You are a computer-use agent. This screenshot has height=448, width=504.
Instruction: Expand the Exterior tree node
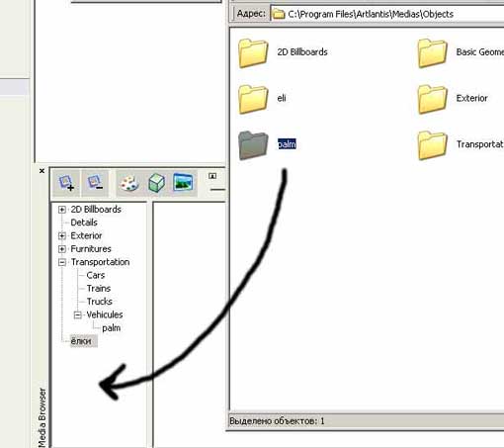click(x=62, y=236)
